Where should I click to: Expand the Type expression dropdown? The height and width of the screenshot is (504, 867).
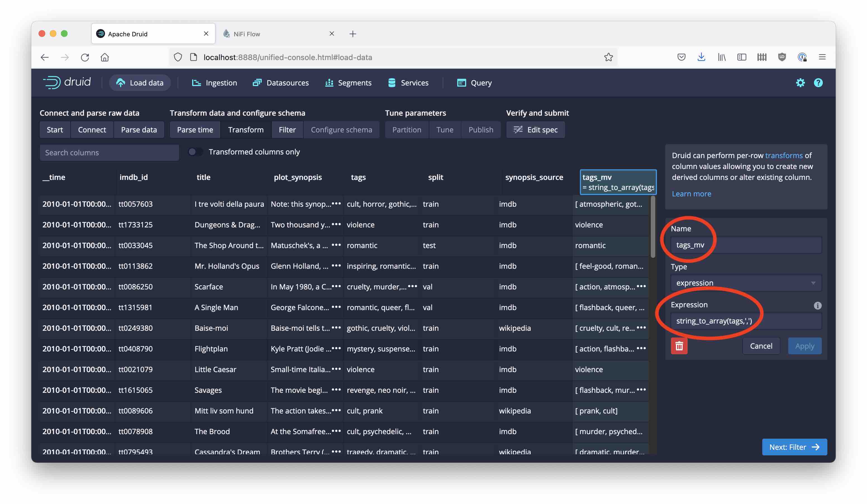click(x=745, y=283)
